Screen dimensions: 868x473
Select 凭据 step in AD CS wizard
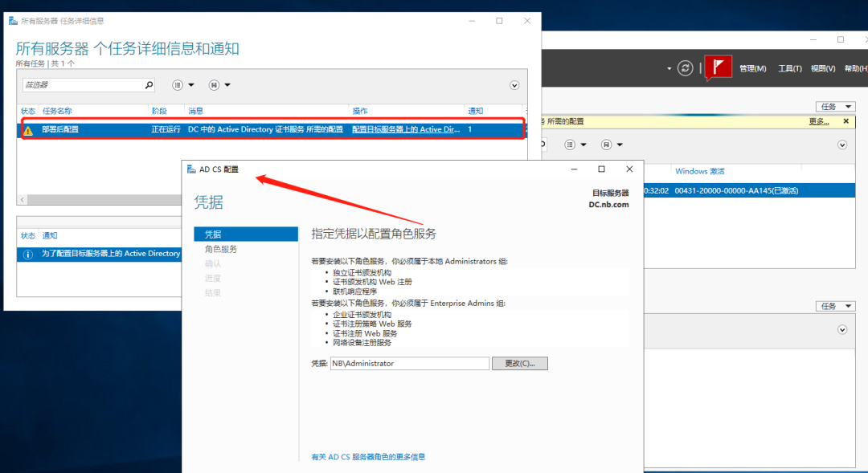coord(246,234)
